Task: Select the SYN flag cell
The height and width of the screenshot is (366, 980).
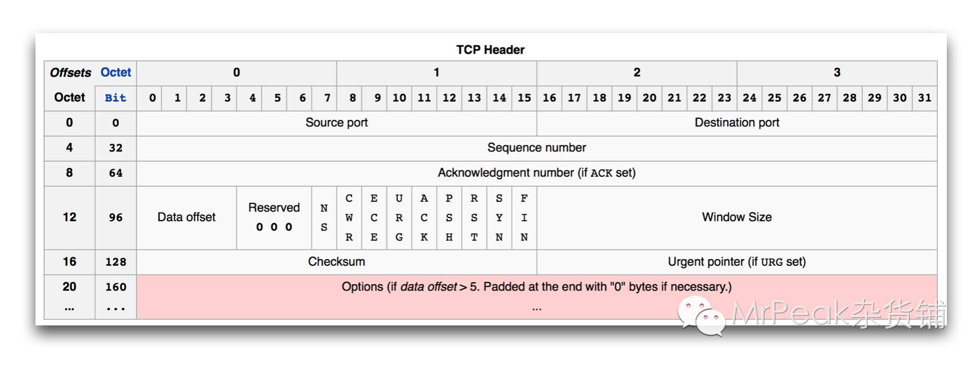Action: (x=499, y=217)
